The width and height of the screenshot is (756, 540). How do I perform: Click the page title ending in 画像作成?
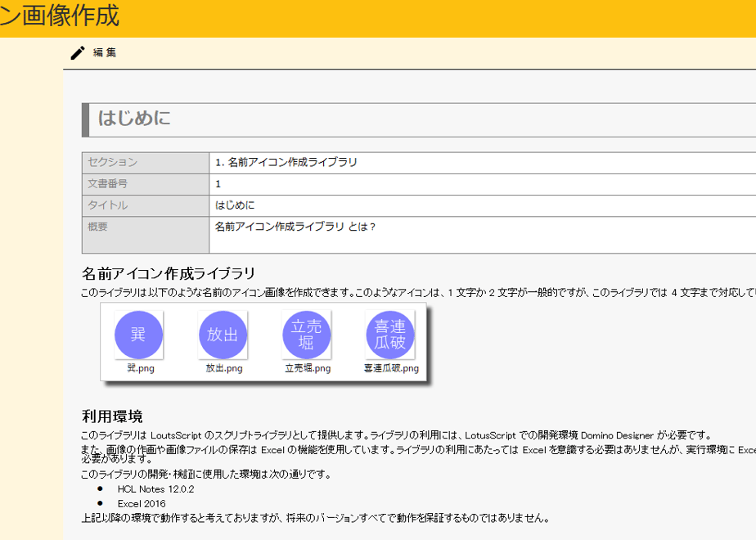click(59, 16)
